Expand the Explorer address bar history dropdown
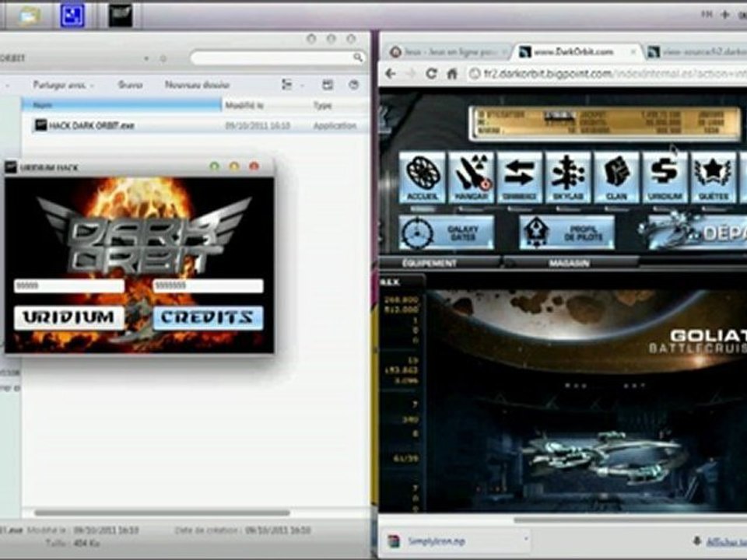The height and width of the screenshot is (560, 747). click(x=147, y=58)
